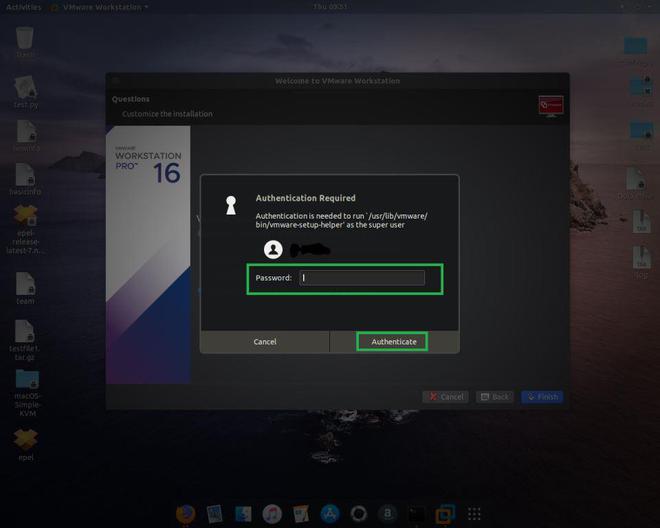Screen dimensions: 660x528
Task: Open the terminal icon in dock
Action: pos(417,514)
